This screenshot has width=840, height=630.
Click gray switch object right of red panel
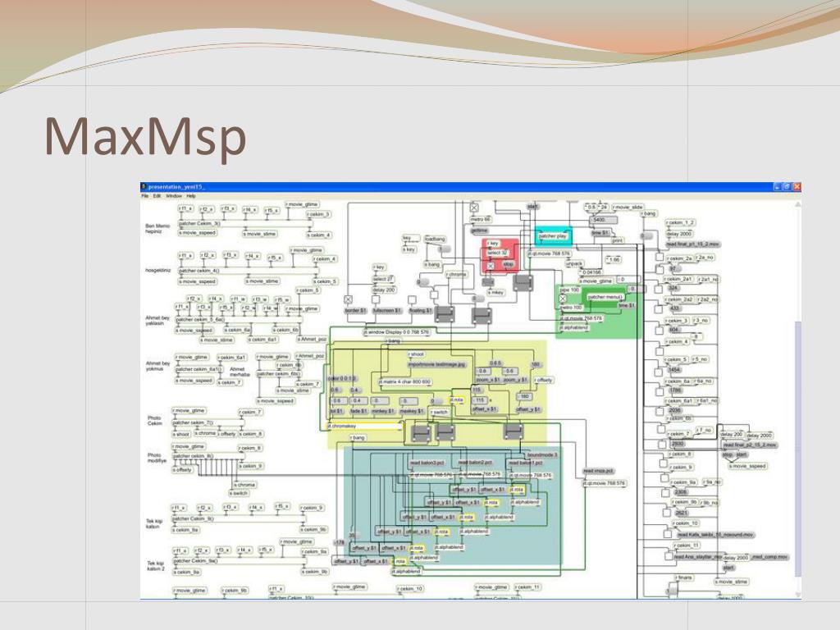pos(523,283)
